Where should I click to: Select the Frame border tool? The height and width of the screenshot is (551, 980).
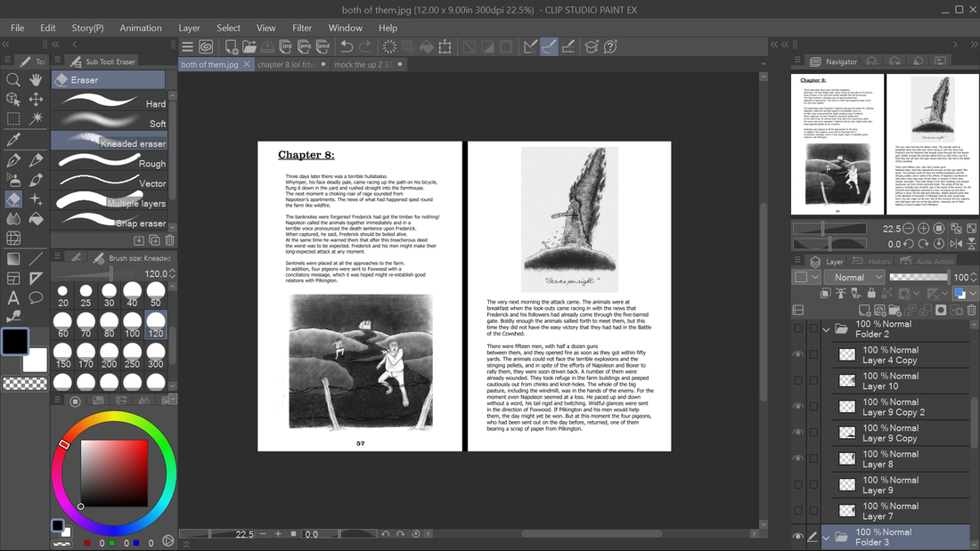tap(13, 279)
